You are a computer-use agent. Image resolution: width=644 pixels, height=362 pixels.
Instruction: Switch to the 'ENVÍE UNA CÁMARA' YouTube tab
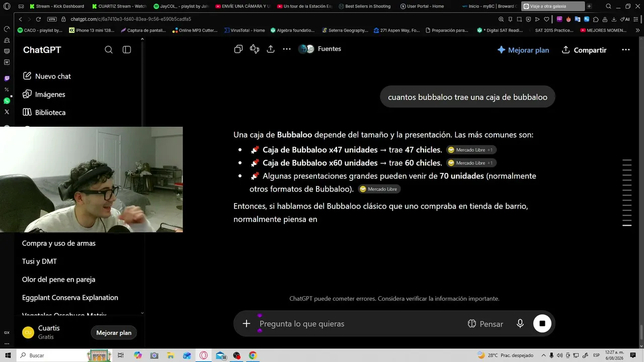click(x=243, y=7)
